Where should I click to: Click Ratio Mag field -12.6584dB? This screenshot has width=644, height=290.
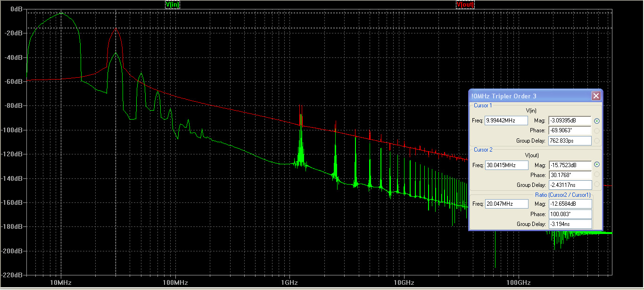click(570, 204)
